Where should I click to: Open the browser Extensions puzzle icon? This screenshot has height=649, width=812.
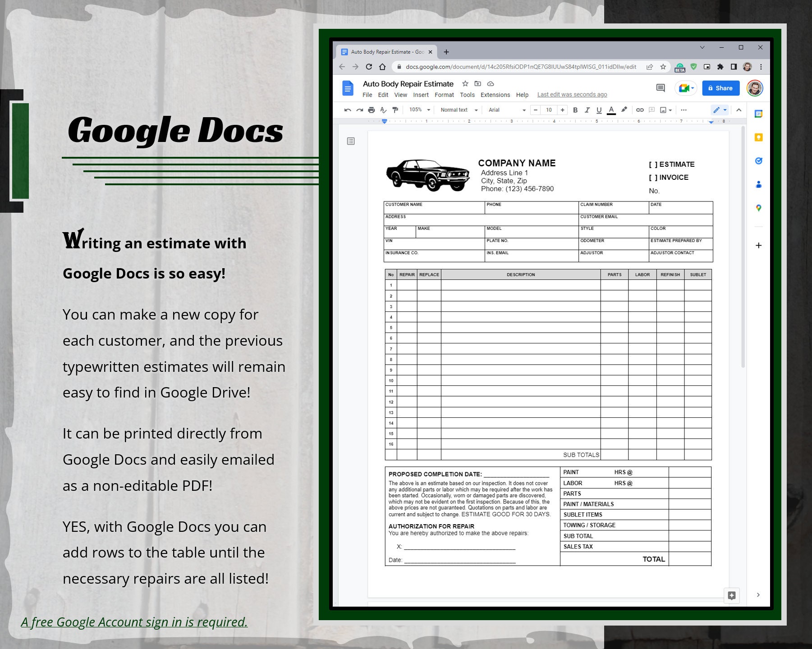[720, 67]
